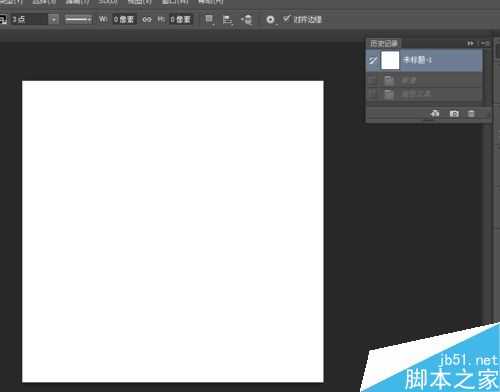Open the 选择(S) menu
This screenshot has height=392, width=500.
pos(44,2)
